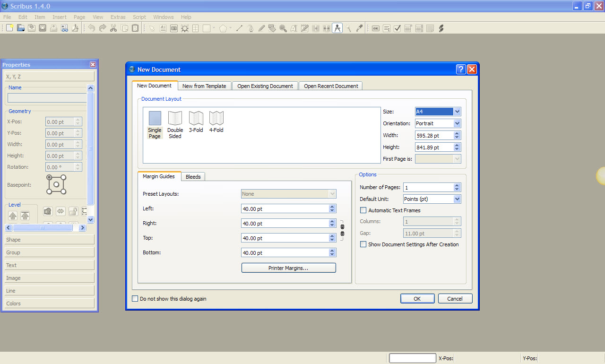This screenshot has width=605, height=364.
Task: Expand the Text section in Properties
Action: tap(50, 265)
